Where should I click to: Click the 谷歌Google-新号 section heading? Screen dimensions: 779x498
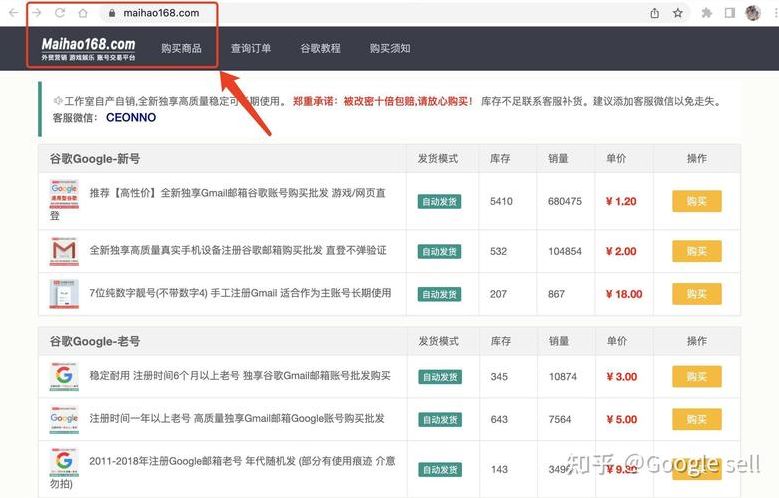pos(95,159)
